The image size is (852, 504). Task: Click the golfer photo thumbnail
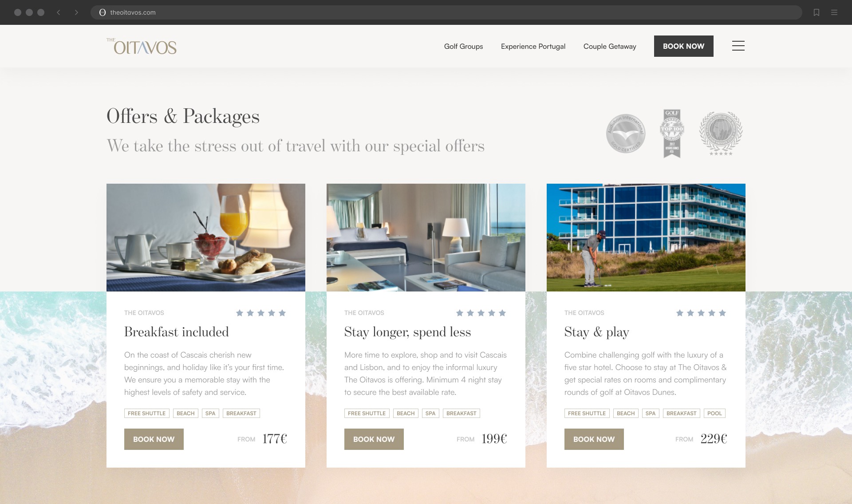pyautogui.click(x=646, y=237)
